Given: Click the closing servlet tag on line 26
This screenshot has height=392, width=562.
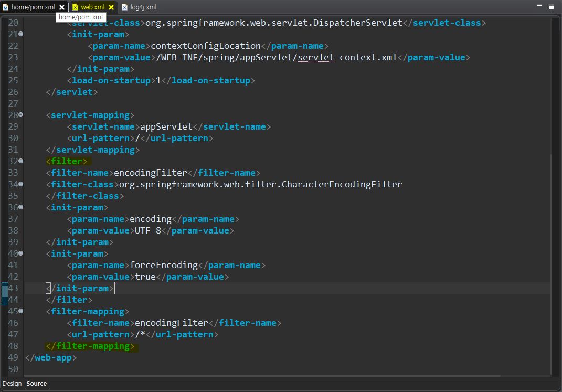Looking at the screenshot, I should coord(72,92).
